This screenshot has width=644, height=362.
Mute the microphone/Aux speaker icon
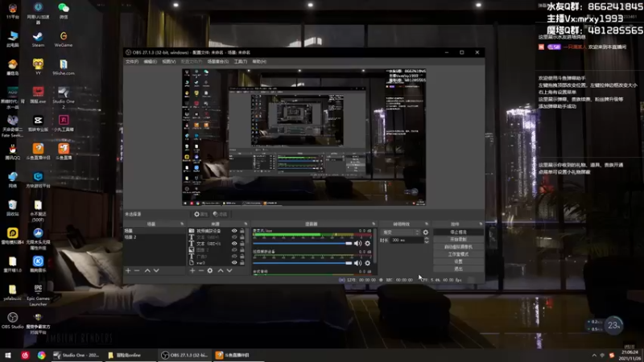[x=358, y=244]
